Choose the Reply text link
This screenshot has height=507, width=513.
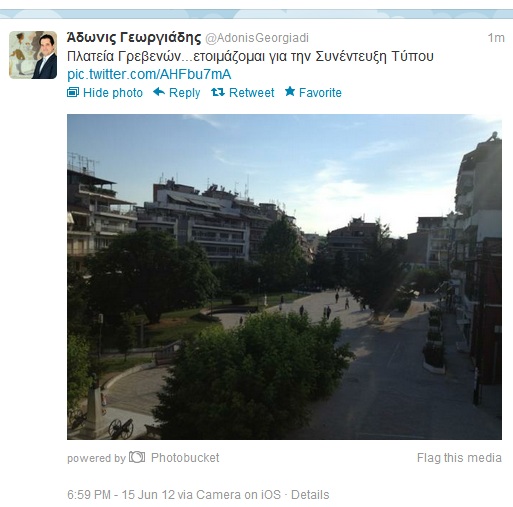[184, 93]
